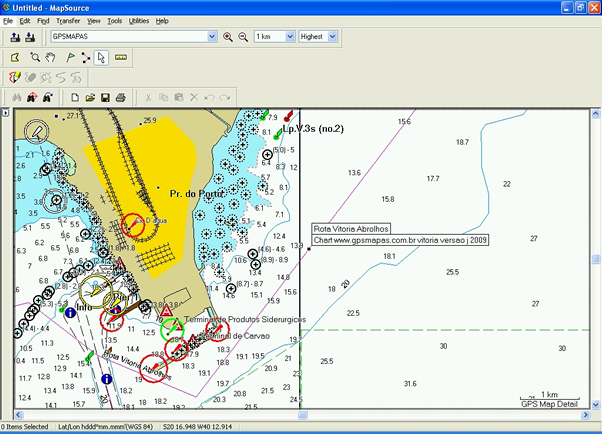The width and height of the screenshot is (602, 434).
Task: Choose the Route tool
Action: click(x=86, y=57)
